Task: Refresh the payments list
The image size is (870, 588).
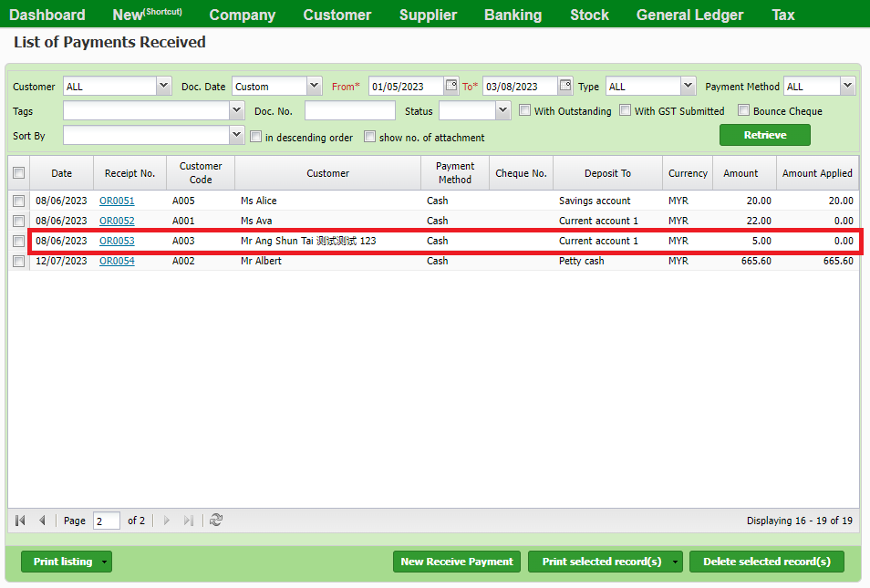Action: (x=213, y=520)
